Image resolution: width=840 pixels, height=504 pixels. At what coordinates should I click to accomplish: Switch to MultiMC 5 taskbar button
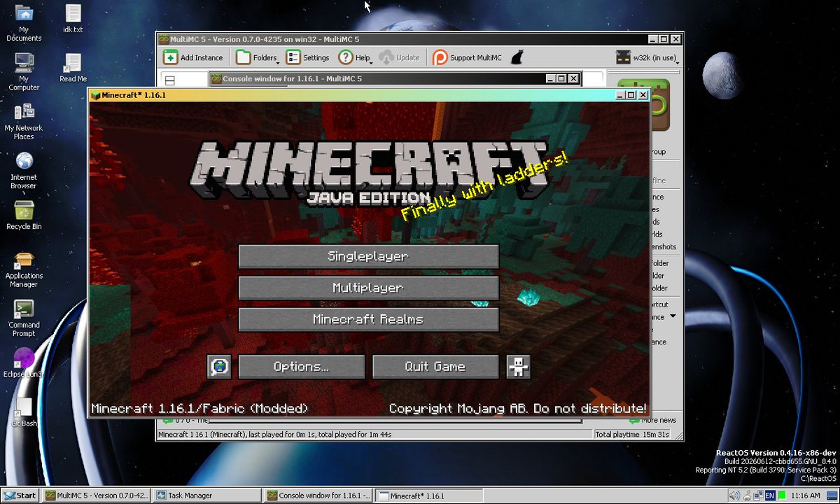click(x=97, y=496)
